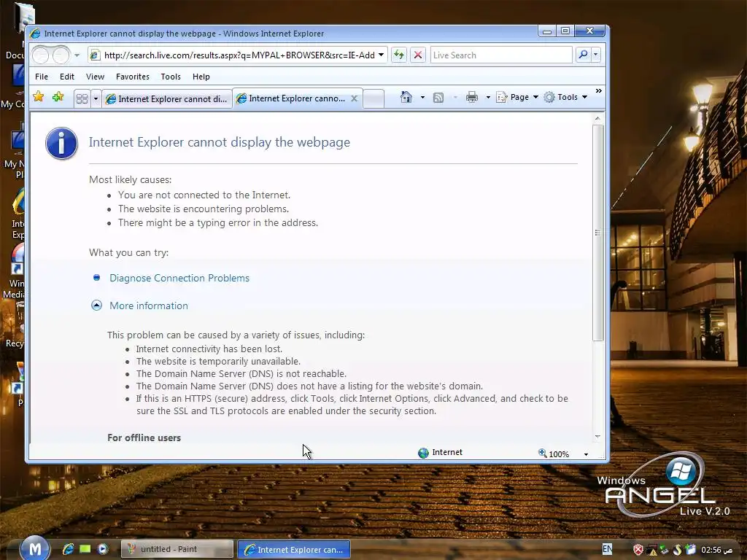The height and width of the screenshot is (560, 747).
Task: Open the Tools menu in menu bar
Action: (171, 77)
